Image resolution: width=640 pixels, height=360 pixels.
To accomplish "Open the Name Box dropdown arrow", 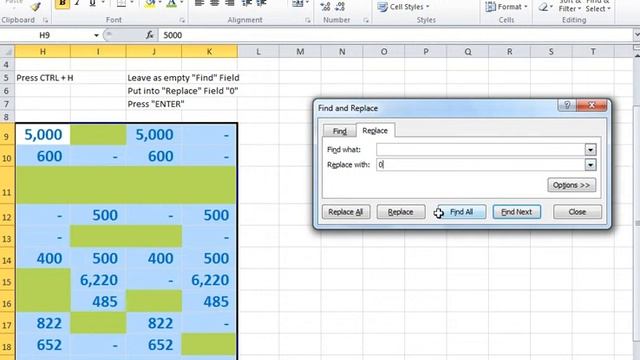I will pos(96,36).
